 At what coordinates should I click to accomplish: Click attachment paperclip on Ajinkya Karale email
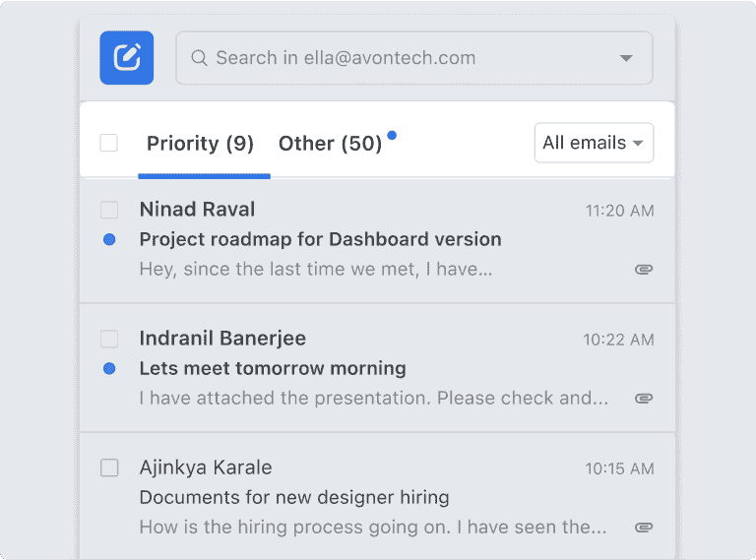click(x=644, y=528)
